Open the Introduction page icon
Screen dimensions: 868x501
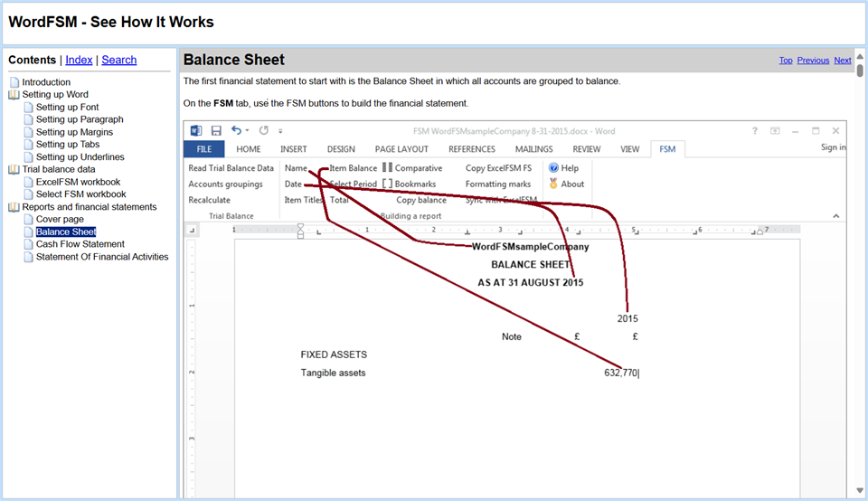14,82
